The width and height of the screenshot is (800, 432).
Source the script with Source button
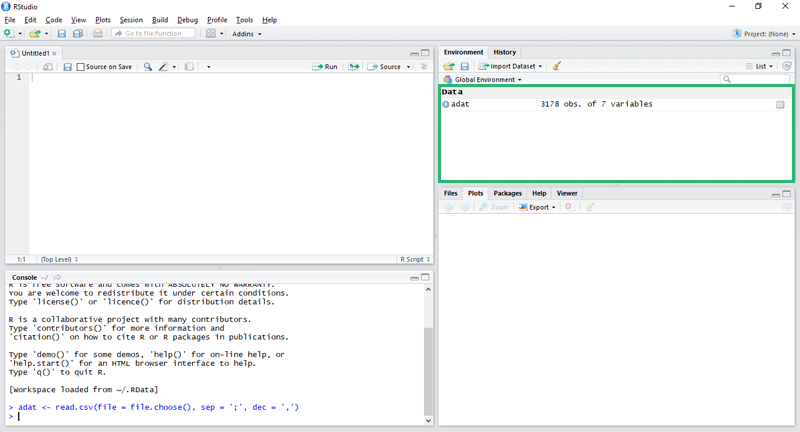pyautogui.click(x=385, y=67)
